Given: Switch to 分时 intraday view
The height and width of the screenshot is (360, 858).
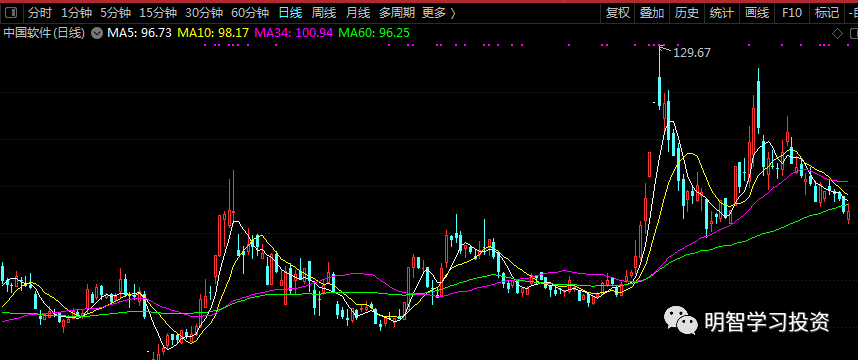Looking at the screenshot, I should (39, 13).
